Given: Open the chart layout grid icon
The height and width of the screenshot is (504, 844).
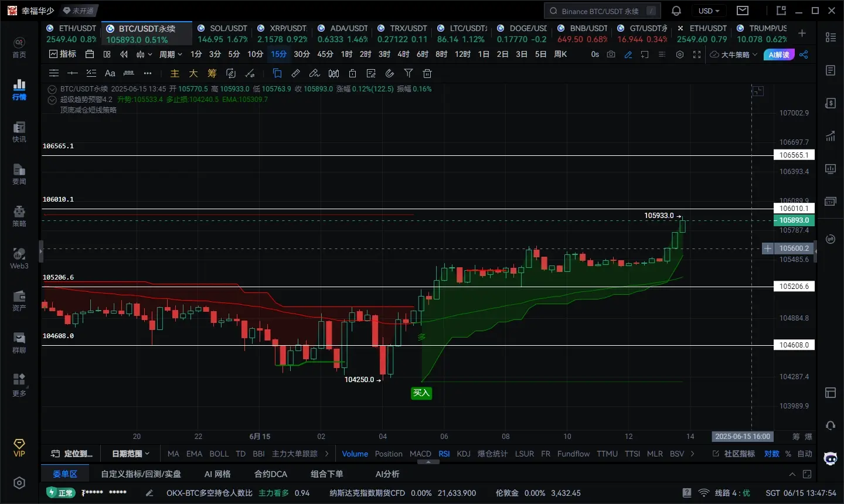Looking at the screenshot, I should [107, 55].
